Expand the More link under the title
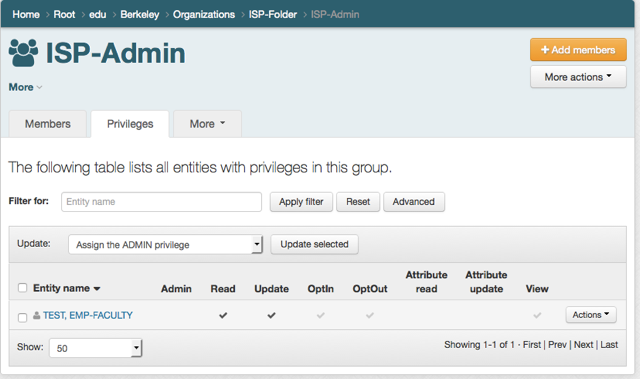 25,87
